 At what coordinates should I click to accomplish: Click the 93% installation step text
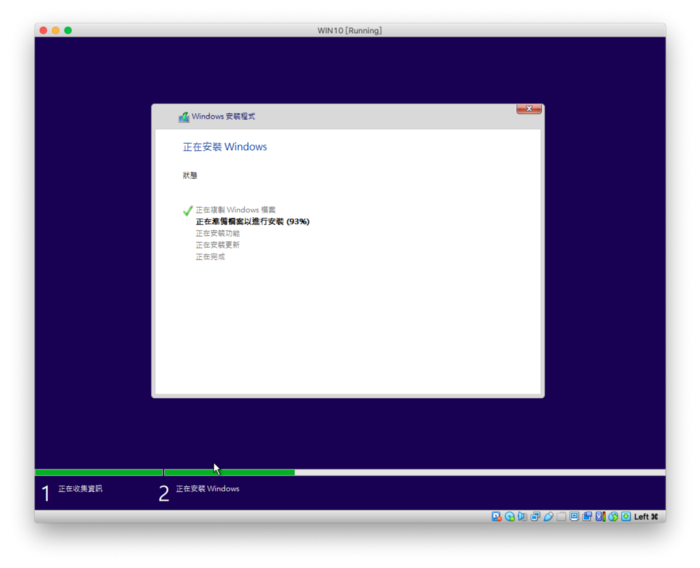click(x=252, y=221)
